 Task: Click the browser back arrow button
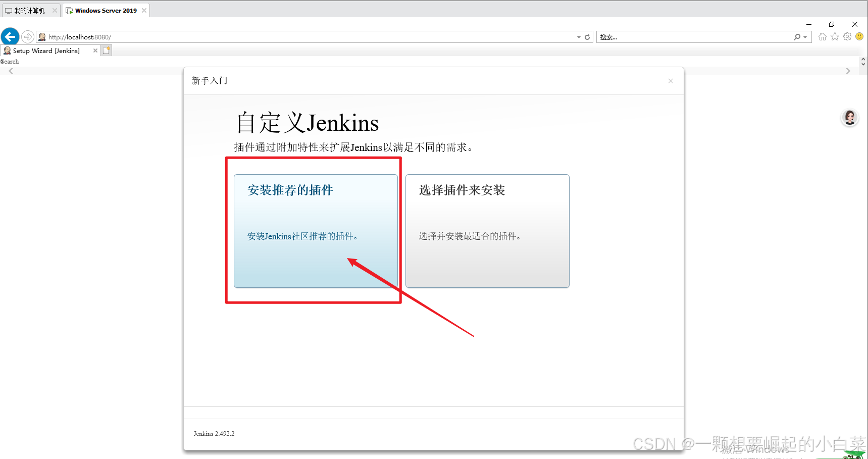click(x=10, y=36)
